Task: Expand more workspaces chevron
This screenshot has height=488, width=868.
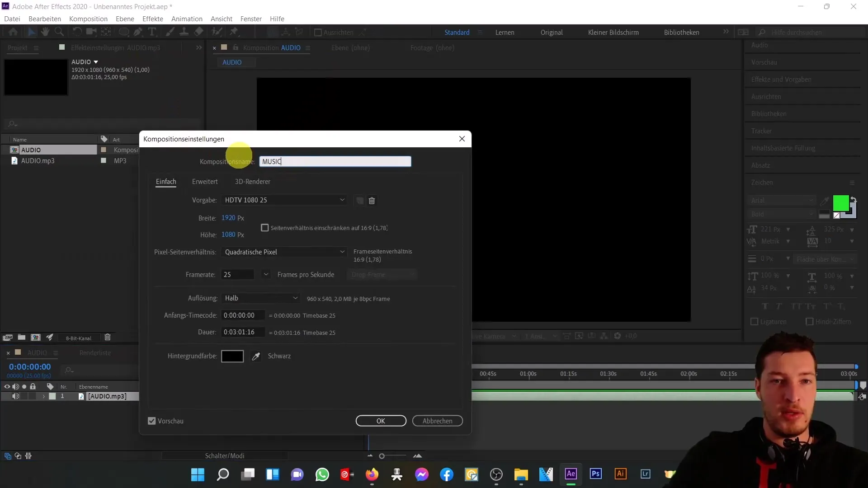Action: 726,32
